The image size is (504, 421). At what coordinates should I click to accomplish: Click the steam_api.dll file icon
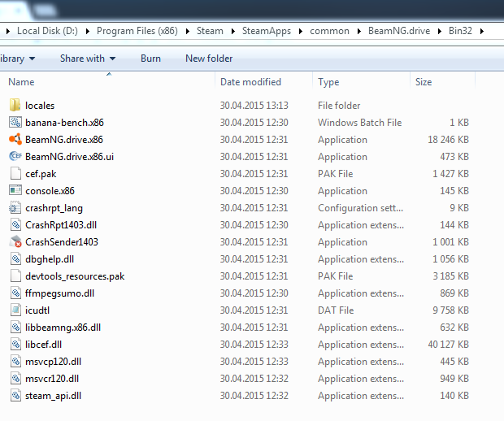pos(15,395)
